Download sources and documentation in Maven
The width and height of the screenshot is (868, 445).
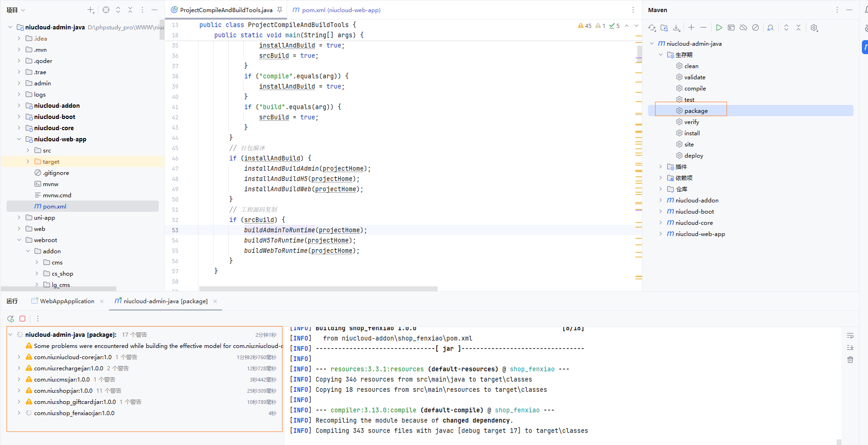677,28
